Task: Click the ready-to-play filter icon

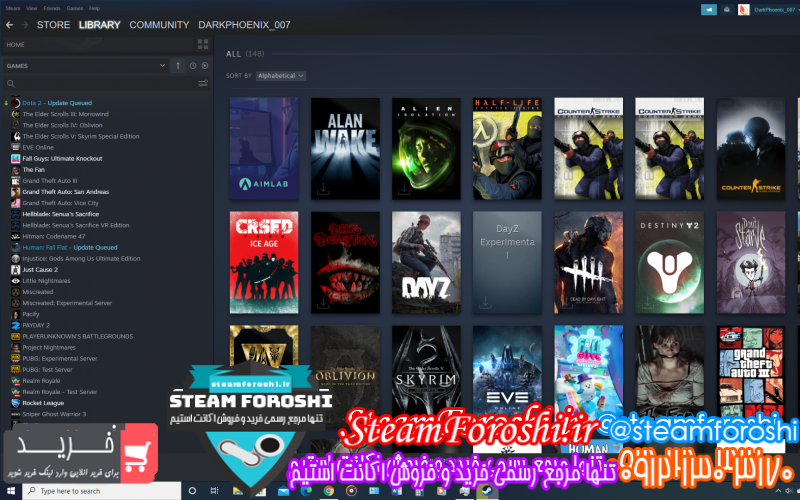Action: point(204,66)
